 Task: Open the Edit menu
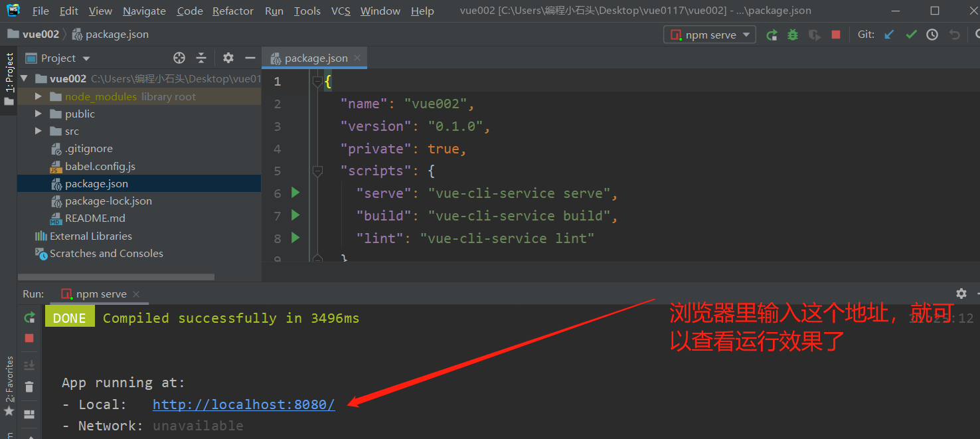(69, 11)
